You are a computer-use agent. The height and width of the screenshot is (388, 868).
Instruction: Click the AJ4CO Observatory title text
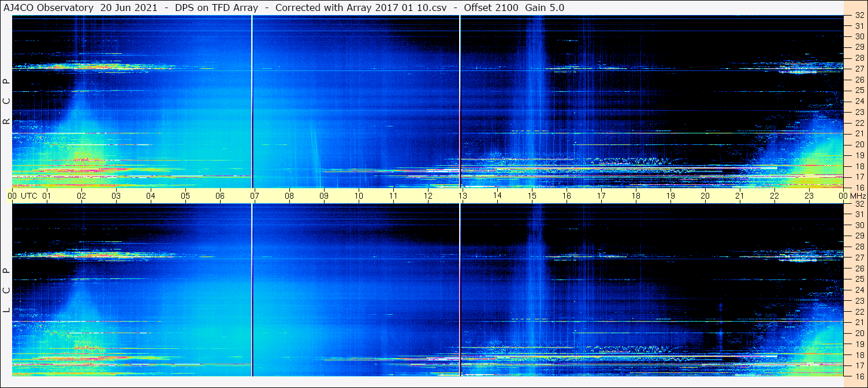pyautogui.click(x=49, y=8)
